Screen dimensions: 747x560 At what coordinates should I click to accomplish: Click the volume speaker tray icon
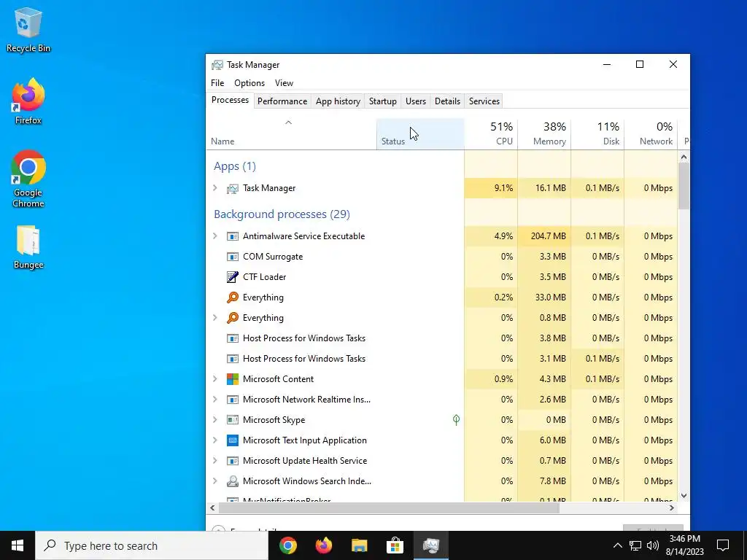(x=653, y=545)
